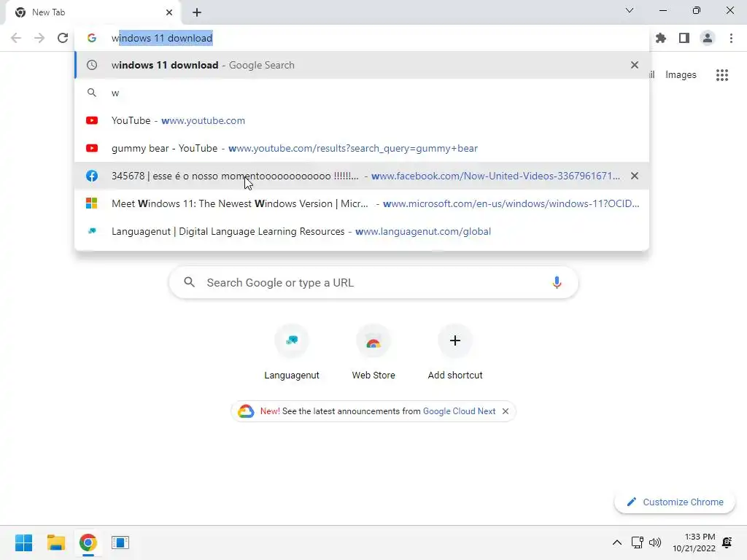Viewport: 747px width, 560px height.
Task: Remove the windows 11 download suggestion
Action: pos(634,65)
